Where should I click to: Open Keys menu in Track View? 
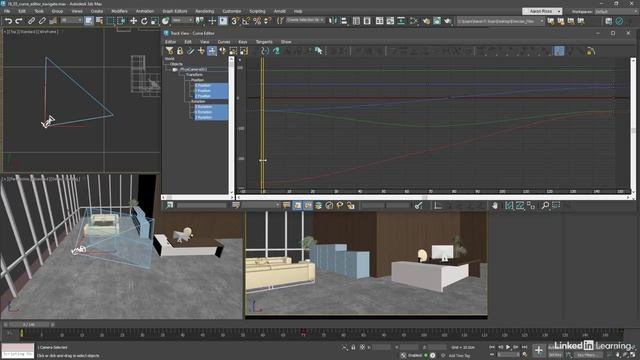pos(242,42)
